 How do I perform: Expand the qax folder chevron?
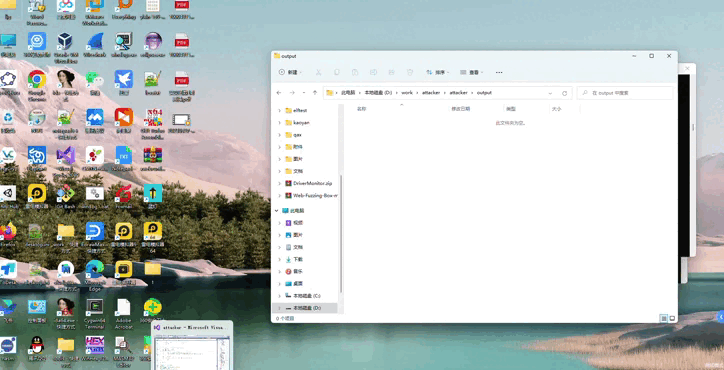[279, 135]
